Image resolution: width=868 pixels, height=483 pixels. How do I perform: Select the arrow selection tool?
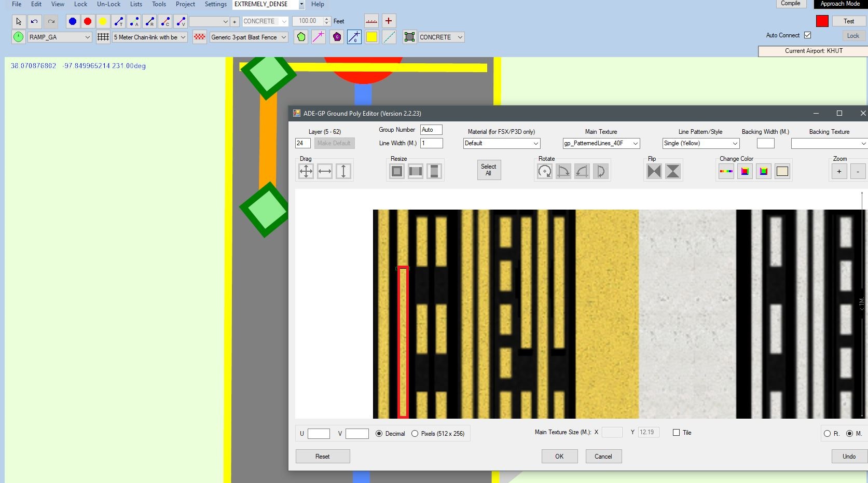coord(18,21)
